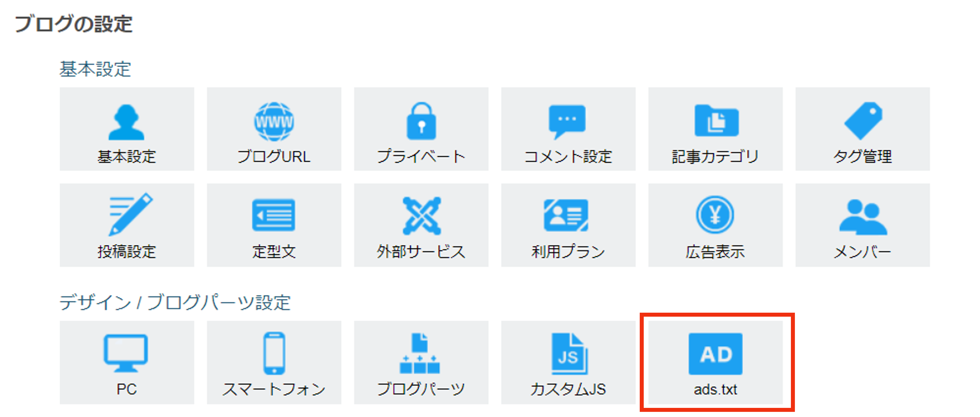Image resolution: width=980 pixels, height=417 pixels.
Task: Open the PC design settings tile
Action: 127,362
